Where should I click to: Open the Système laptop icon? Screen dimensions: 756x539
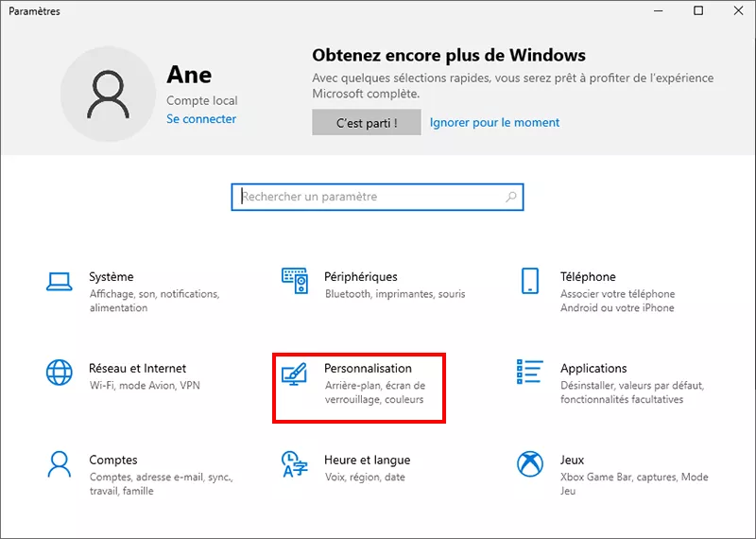tap(60, 281)
